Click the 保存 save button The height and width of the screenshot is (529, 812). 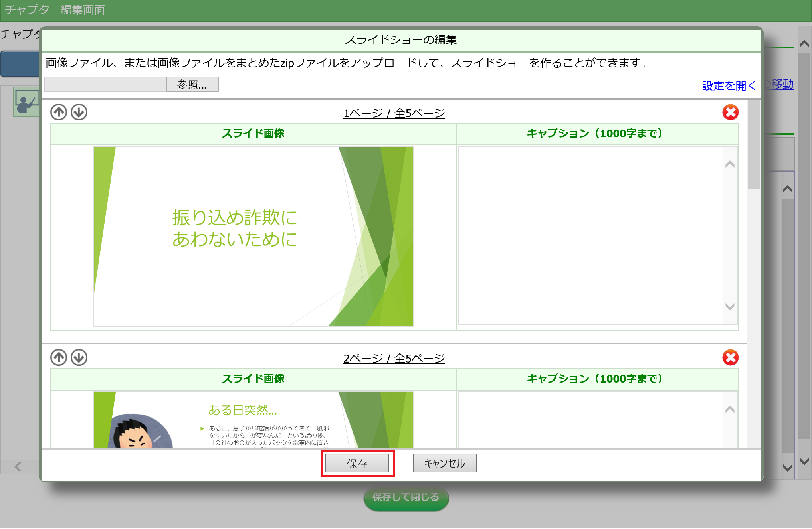tap(357, 463)
